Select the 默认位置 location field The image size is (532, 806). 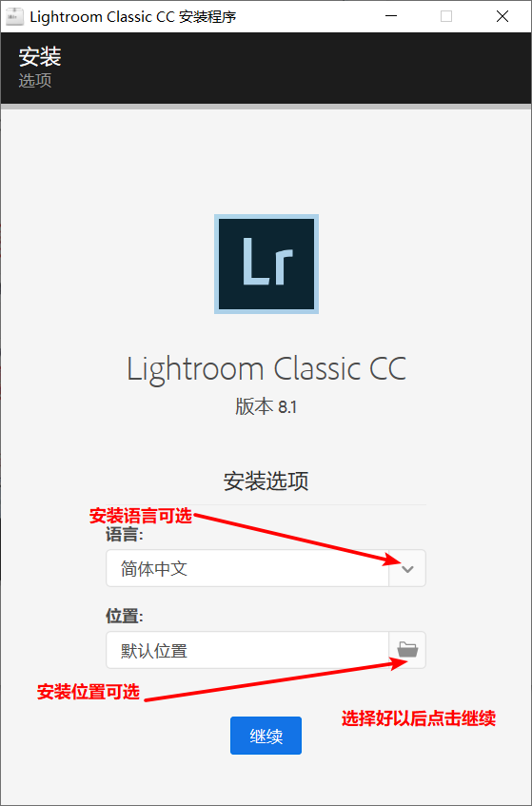tap(247, 650)
